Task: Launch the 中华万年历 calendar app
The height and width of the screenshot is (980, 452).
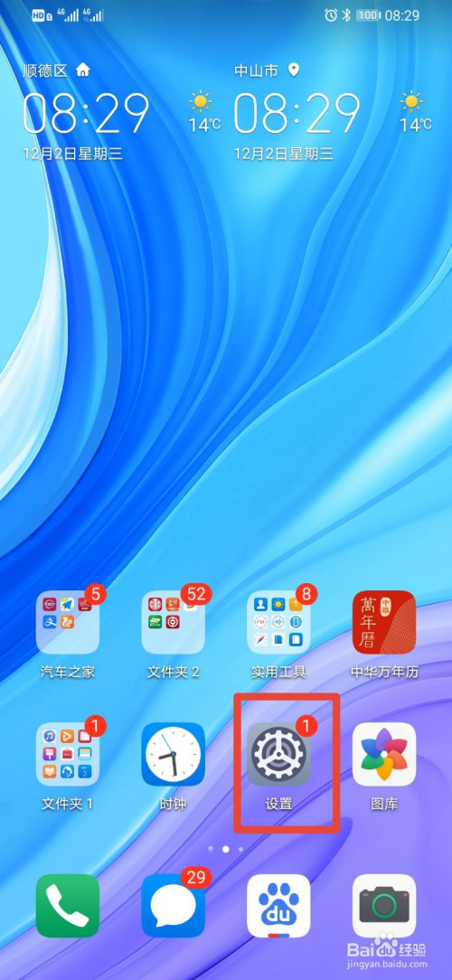Action: [x=384, y=622]
